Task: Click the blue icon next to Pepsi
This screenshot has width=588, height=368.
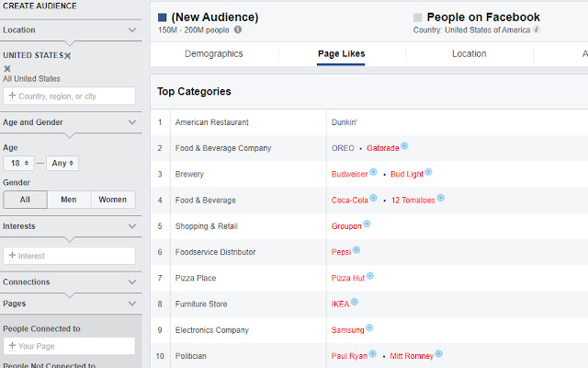Action: click(356, 249)
